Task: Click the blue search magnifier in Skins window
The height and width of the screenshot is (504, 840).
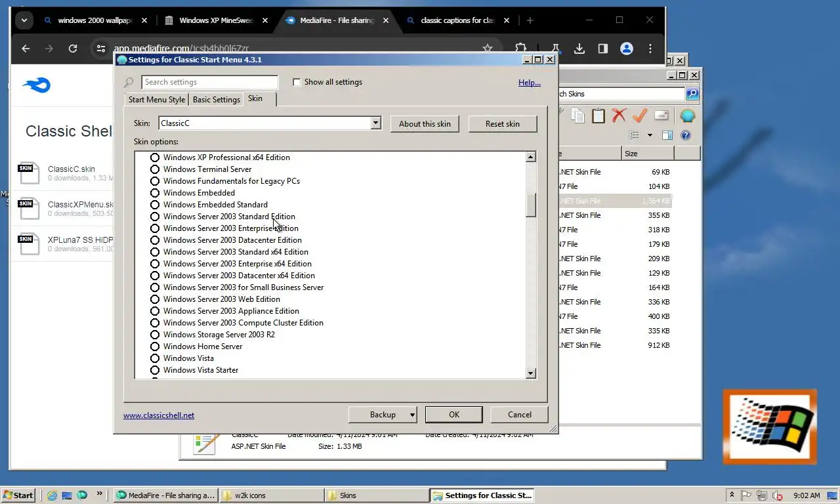Action: [x=692, y=94]
